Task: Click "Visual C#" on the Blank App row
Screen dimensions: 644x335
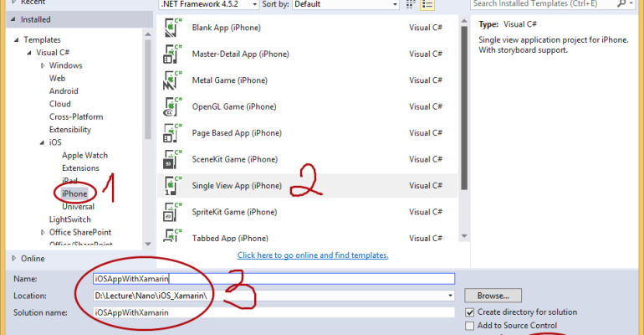Action: 426,28
